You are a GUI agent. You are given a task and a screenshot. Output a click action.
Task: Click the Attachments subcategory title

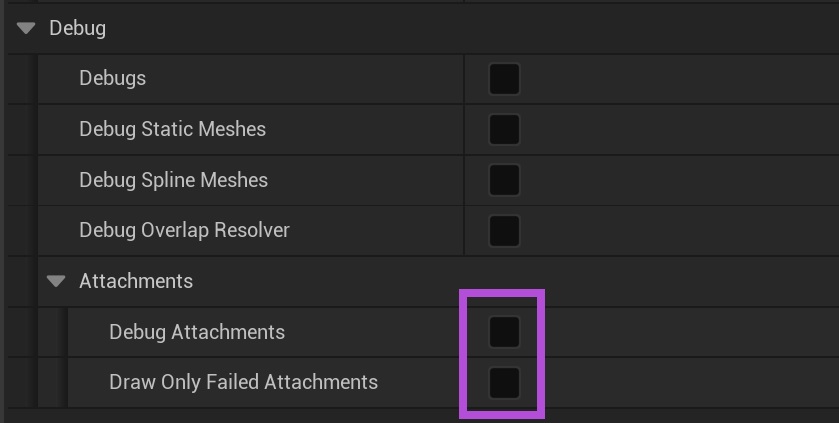pos(136,281)
